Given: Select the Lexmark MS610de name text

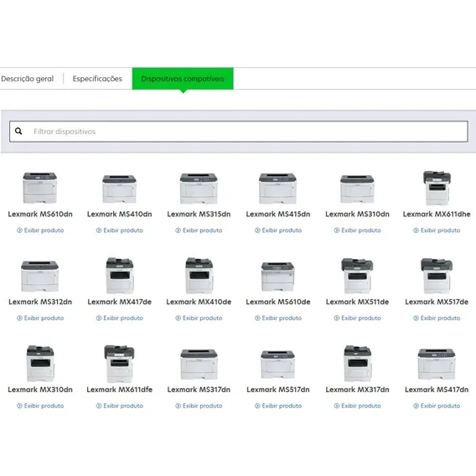Looking at the screenshot, I should pyautogui.click(x=278, y=302).
